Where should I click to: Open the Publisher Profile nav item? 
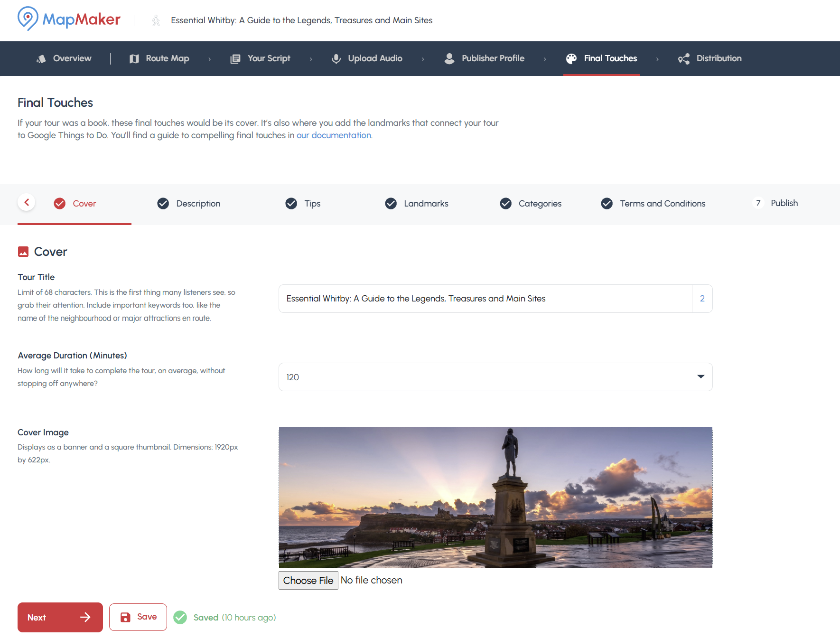pos(485,58)
